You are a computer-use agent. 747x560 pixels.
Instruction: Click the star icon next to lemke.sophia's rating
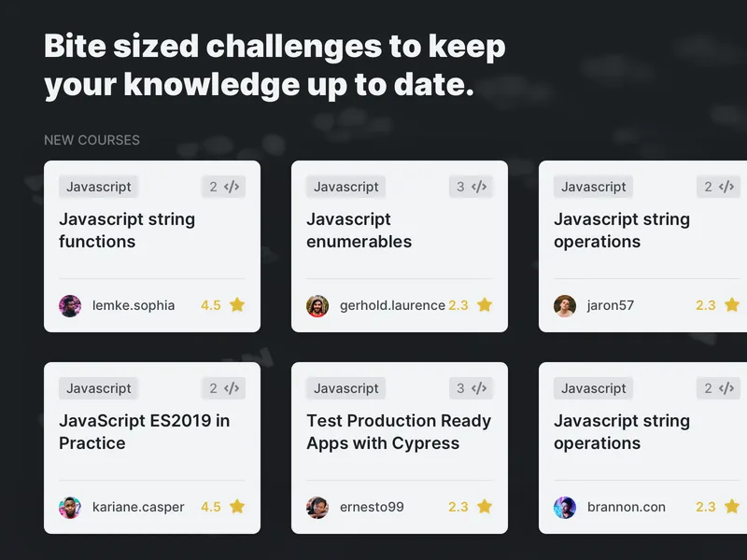point(237,305)
